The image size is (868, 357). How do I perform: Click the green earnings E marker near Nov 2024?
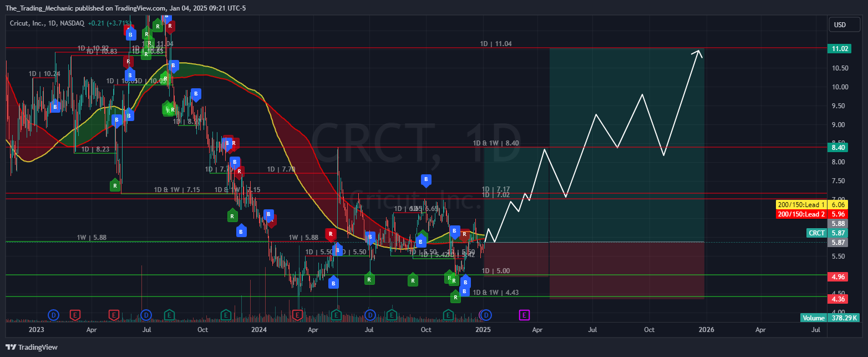(448, 315)
